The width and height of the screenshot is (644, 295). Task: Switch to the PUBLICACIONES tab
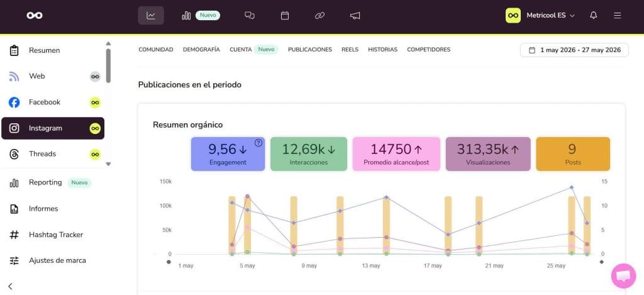click(309, 49)
